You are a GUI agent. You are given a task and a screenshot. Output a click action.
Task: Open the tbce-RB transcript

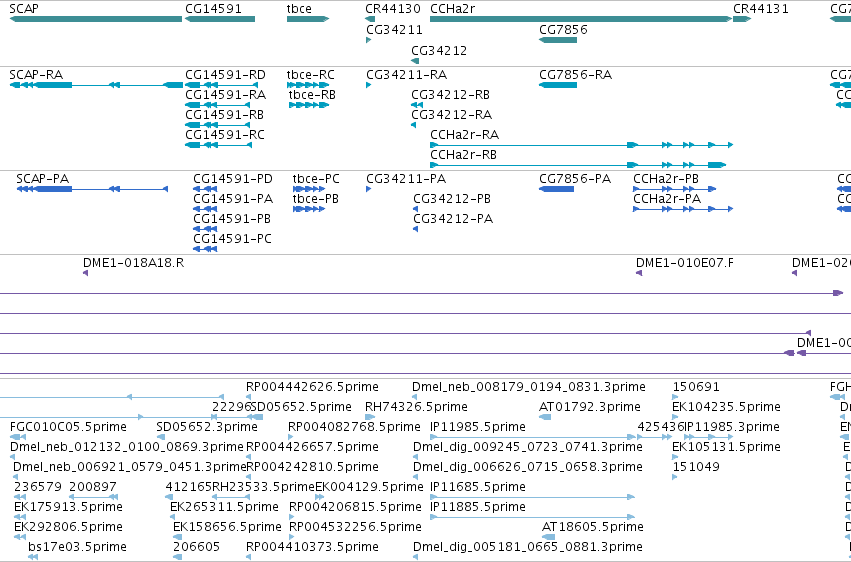[x=309, y=105]
